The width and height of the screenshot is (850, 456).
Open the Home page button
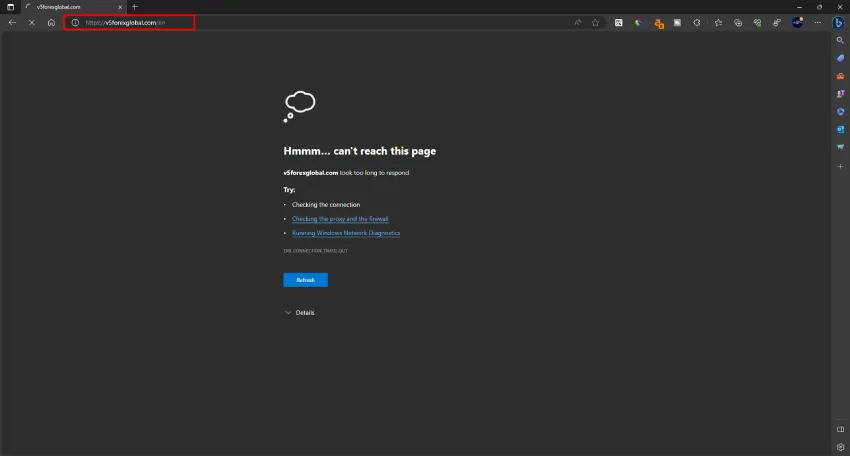[51, 23]
